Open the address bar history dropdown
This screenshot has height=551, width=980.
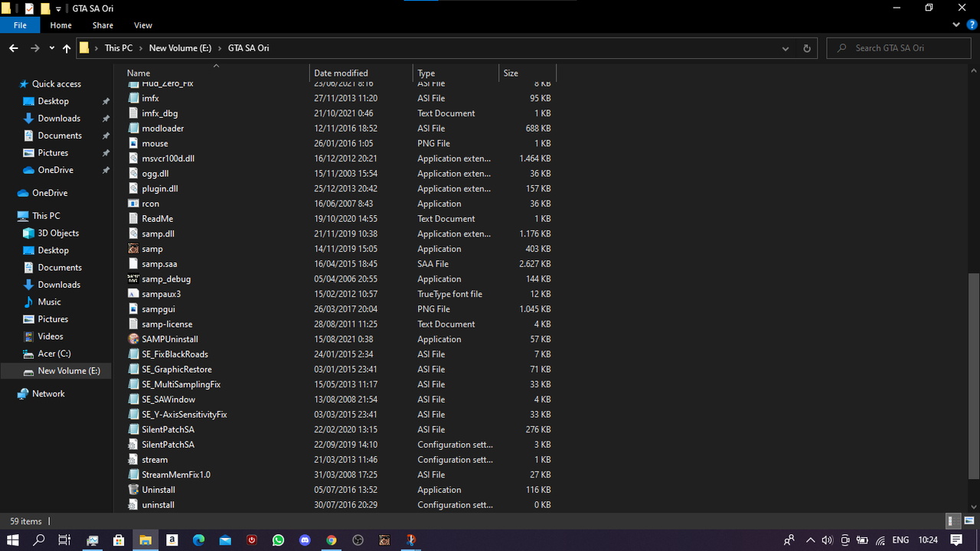pos(786,48)
